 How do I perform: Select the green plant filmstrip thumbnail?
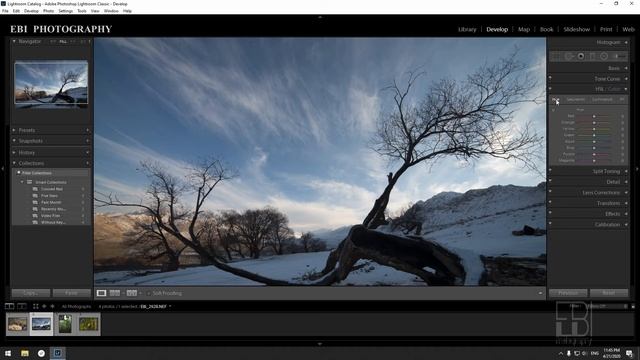(x=65, y=324)
